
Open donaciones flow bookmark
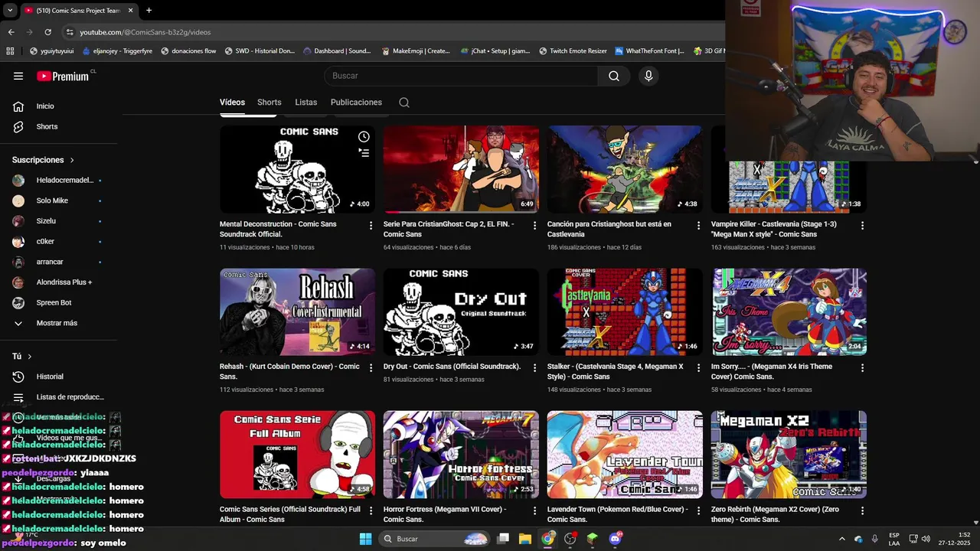pyautogui.click(x=188, y=51)
